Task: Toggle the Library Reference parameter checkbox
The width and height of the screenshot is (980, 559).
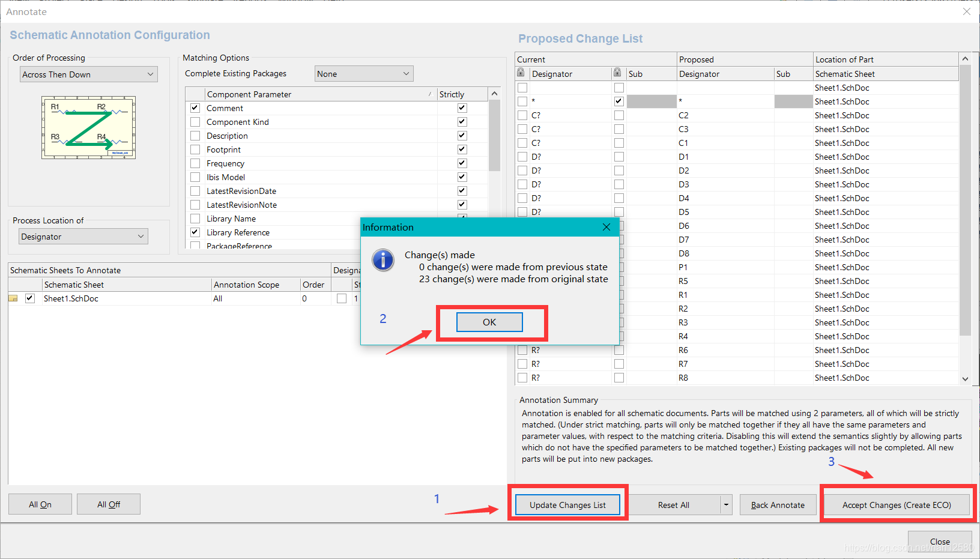Action: (195, 232)
